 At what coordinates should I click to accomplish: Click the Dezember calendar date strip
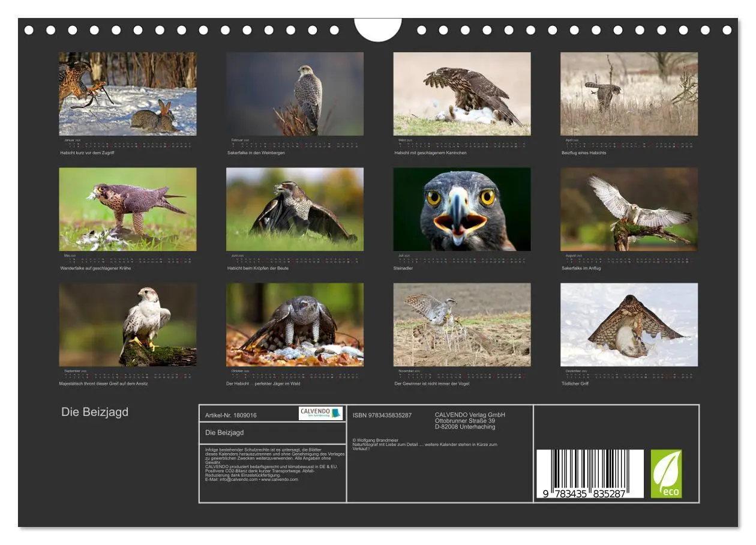click(x=629, y=376)
